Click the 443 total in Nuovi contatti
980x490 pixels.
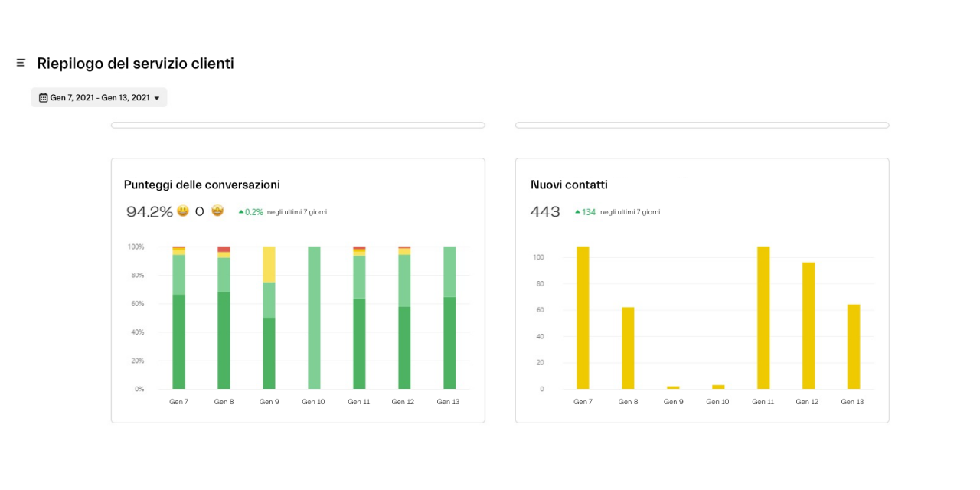tap(545, 212)
